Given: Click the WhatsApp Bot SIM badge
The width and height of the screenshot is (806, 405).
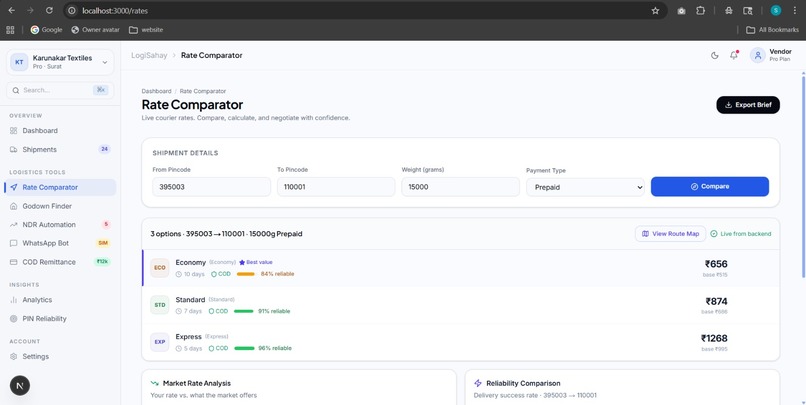Looking at the screenshot, I should 103,243.
